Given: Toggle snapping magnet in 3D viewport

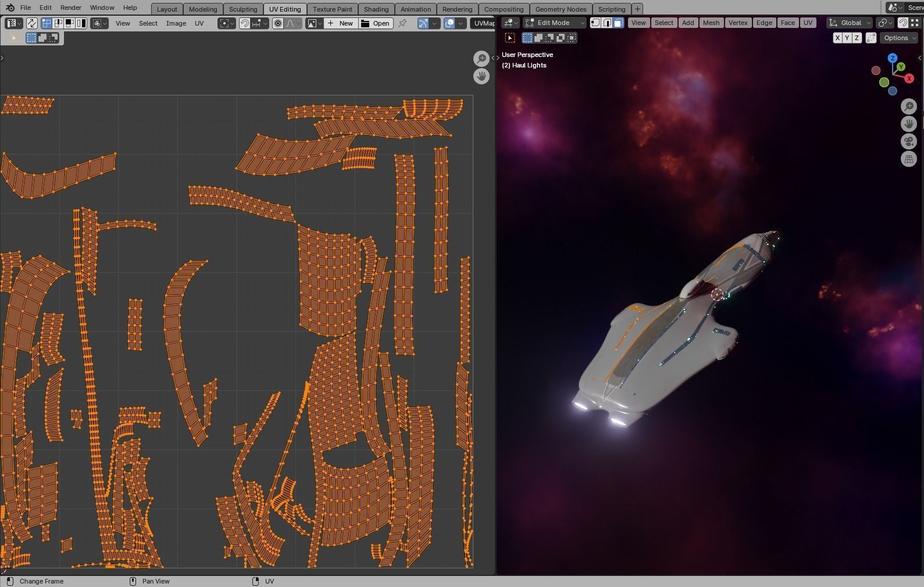Looking at the screenshot, I should coord(902,23).
